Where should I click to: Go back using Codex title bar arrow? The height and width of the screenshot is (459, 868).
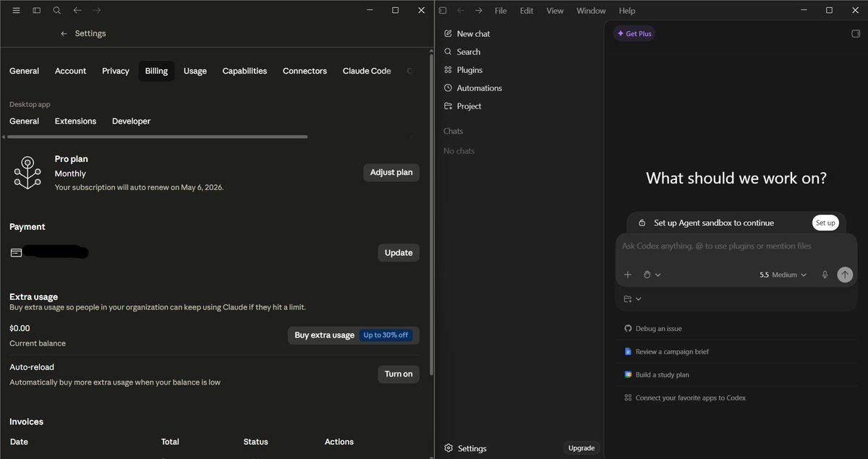tap(460, 10)
